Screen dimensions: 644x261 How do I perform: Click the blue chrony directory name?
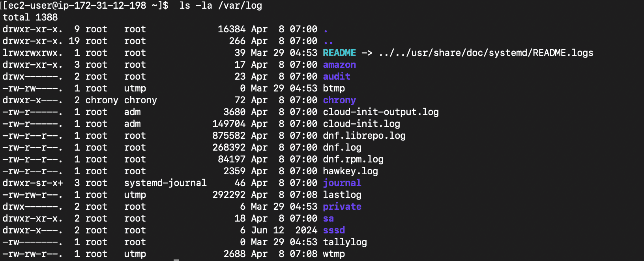point(339,100)
